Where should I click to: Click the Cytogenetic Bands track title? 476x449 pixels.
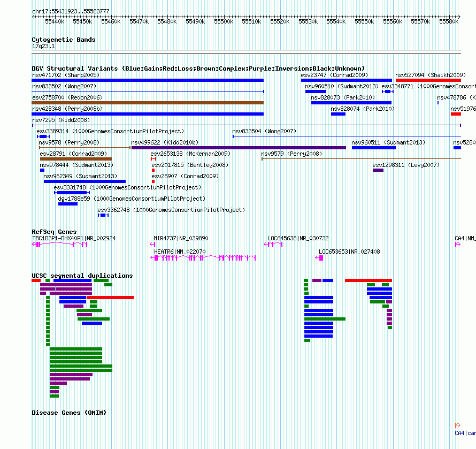(x=64, y=40)
